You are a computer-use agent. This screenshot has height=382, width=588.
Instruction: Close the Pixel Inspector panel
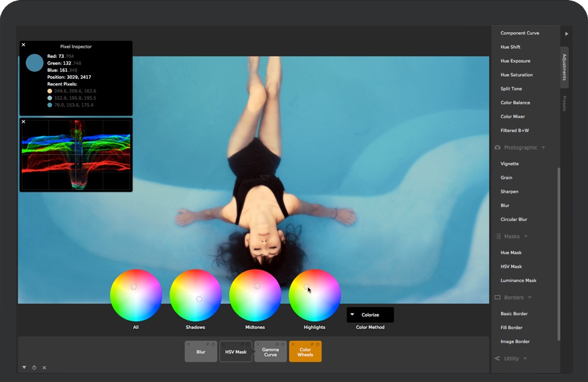pos(24,45)
